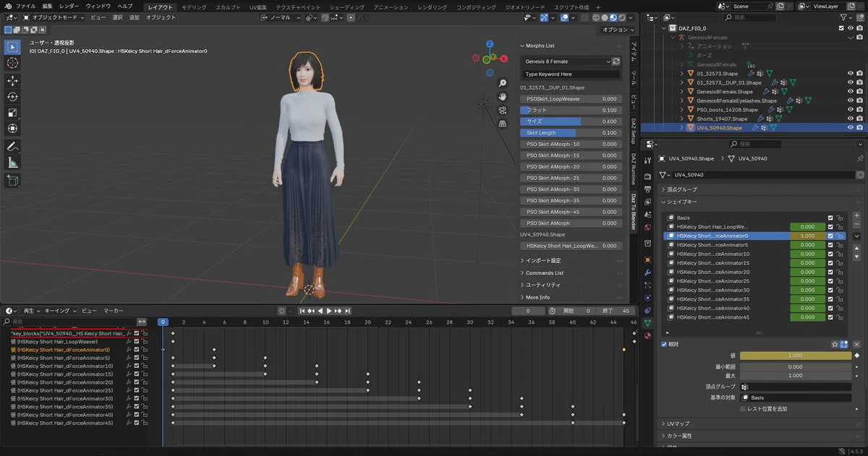Screen dimensions: 868x456
Task: Adjust the Skirt Length morph slider
Action: pos(570,133)
